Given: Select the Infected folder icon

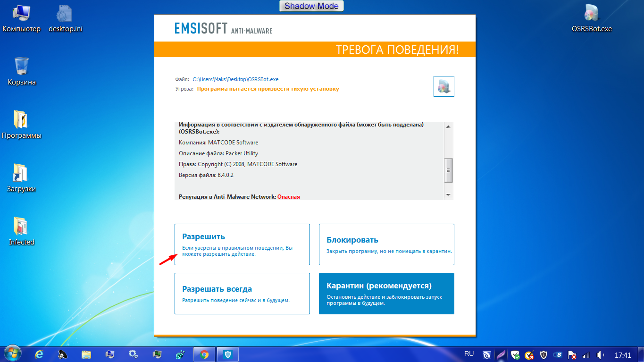Looking at the screenshot, I should click(x=22, y=232).
